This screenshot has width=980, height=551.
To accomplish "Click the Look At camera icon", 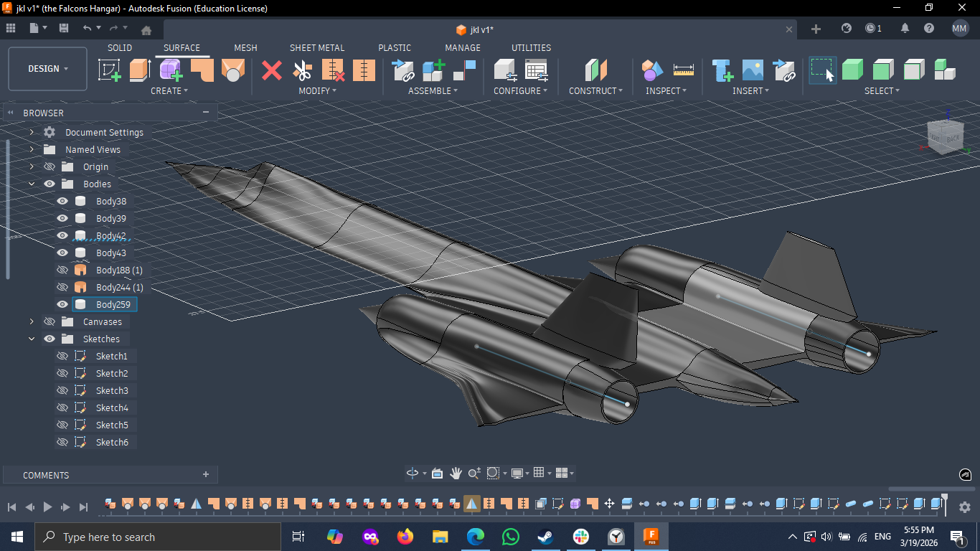I will (437, 473).
